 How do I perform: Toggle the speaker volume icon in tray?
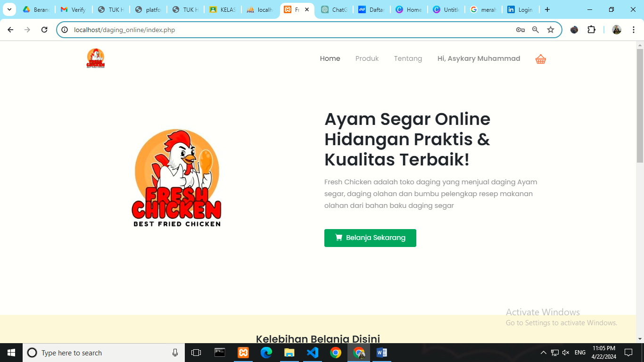(566, 353)
